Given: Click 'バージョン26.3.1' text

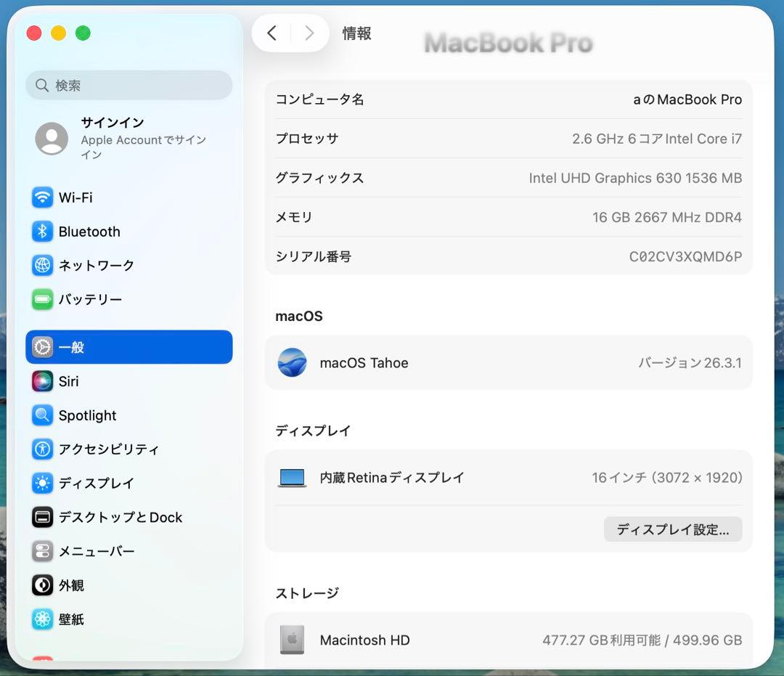Looking at the screenshot, I should (690, 362).
